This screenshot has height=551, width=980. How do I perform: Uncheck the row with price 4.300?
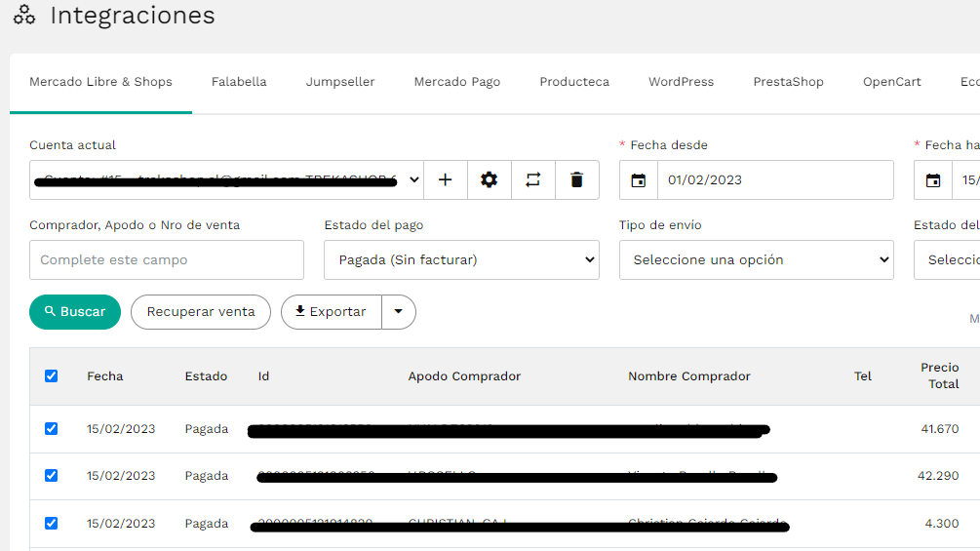click(x=52, y=523)
